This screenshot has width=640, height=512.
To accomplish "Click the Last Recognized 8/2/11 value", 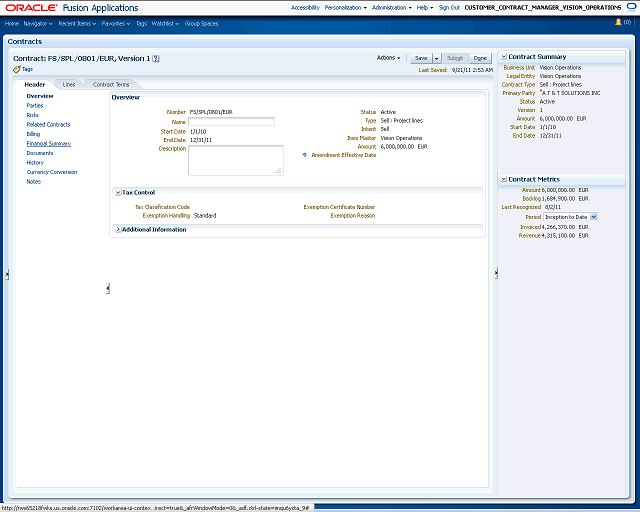I will 553,207.
